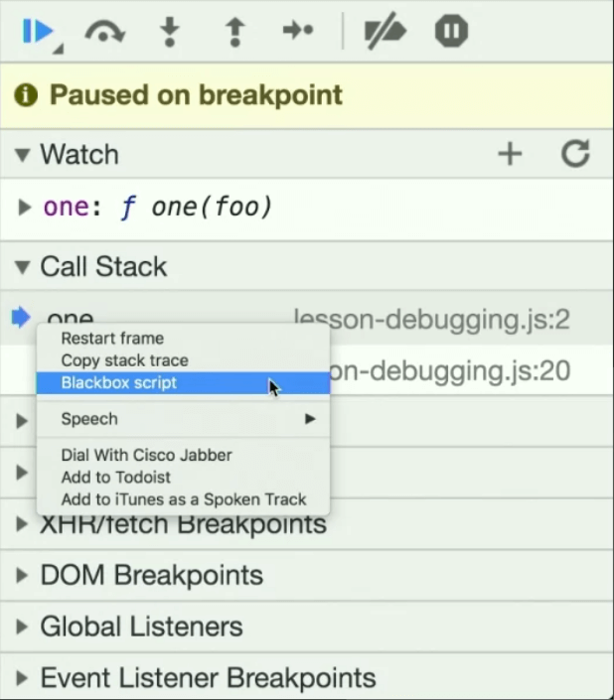Refresh watch expressions
614x700 pixels.
point(575,154)
